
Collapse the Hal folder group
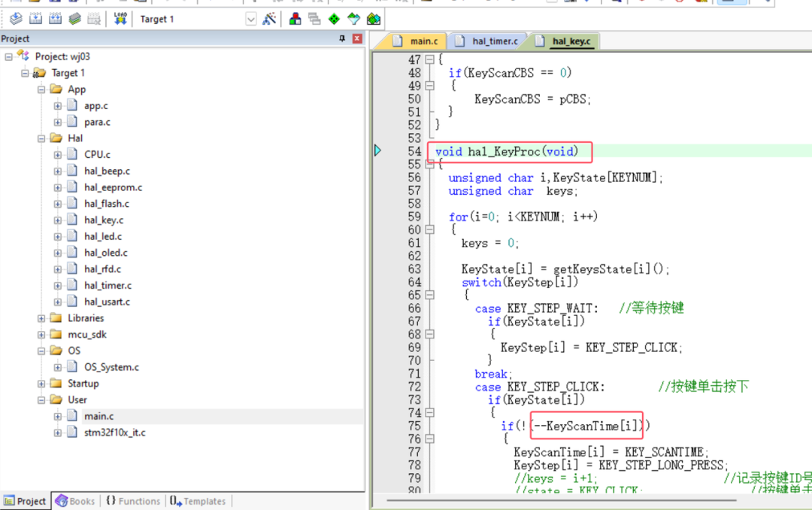coord(41,138)
